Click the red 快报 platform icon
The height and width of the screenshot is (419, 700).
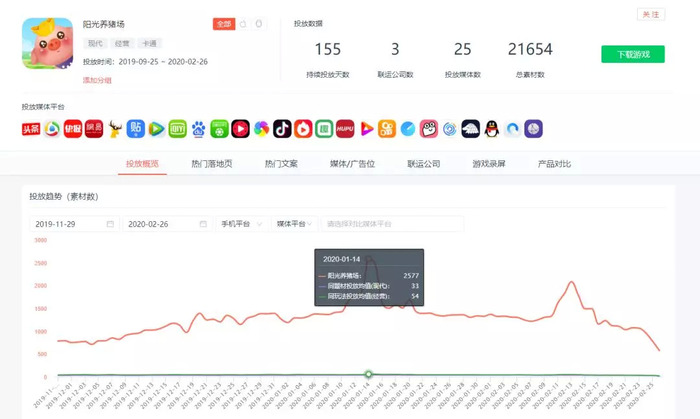(73, 129)
